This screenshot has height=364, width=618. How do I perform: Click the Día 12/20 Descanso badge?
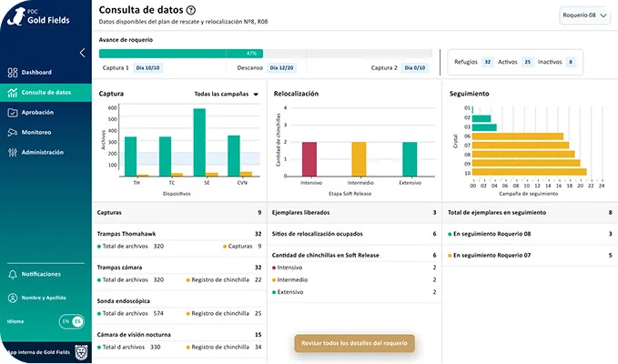pos(281,67)
